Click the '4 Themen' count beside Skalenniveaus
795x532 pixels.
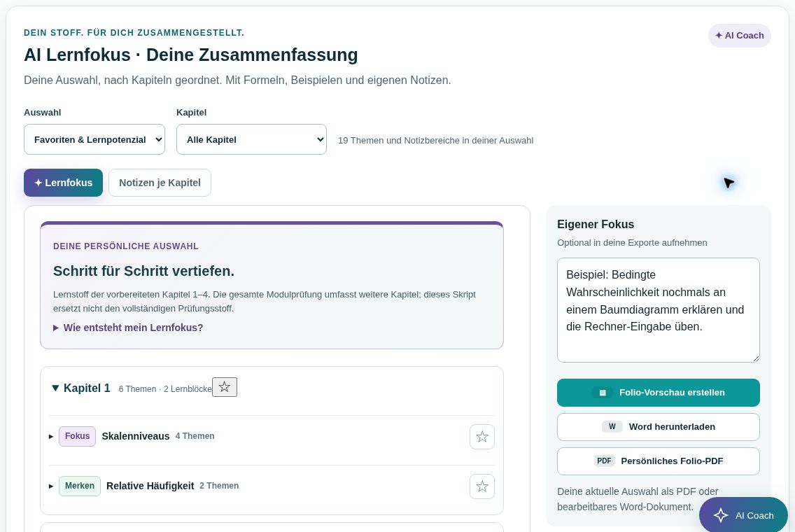tap(195, 436)
